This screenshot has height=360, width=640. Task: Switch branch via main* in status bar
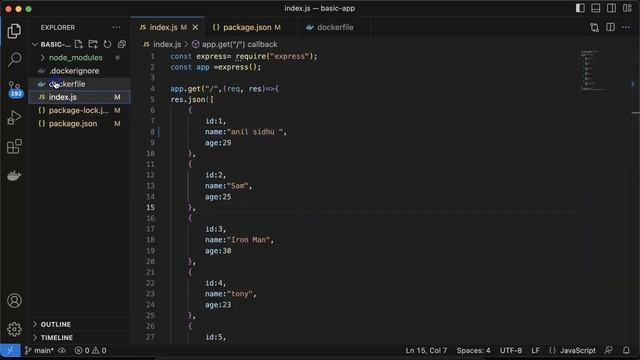click(x=39, y=350)
